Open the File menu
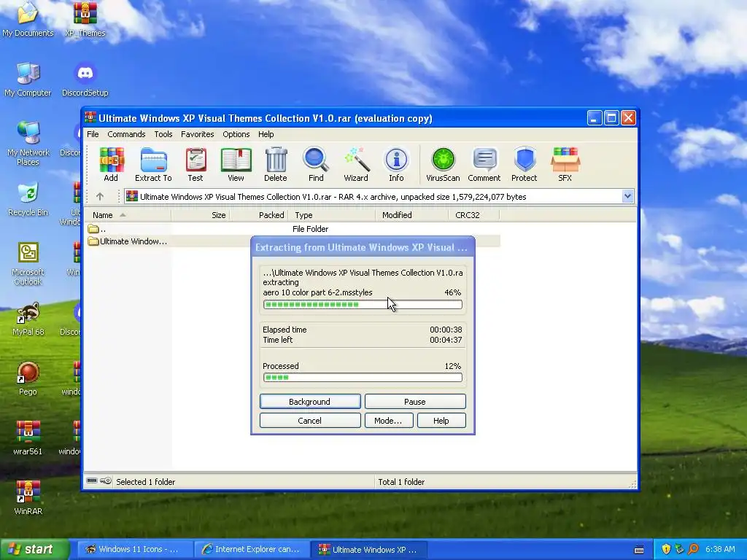 pyautogui.click(x=93, y=134)
